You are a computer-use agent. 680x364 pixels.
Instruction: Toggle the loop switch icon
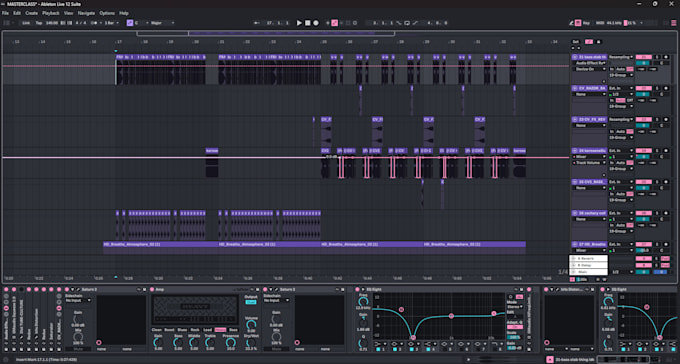tap(407, 23)
